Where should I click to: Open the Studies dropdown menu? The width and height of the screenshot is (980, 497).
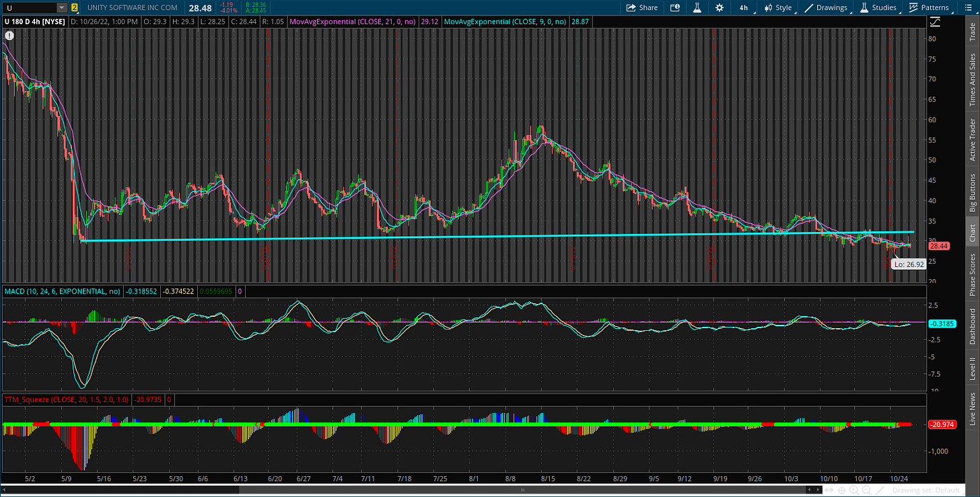[878, 7]
